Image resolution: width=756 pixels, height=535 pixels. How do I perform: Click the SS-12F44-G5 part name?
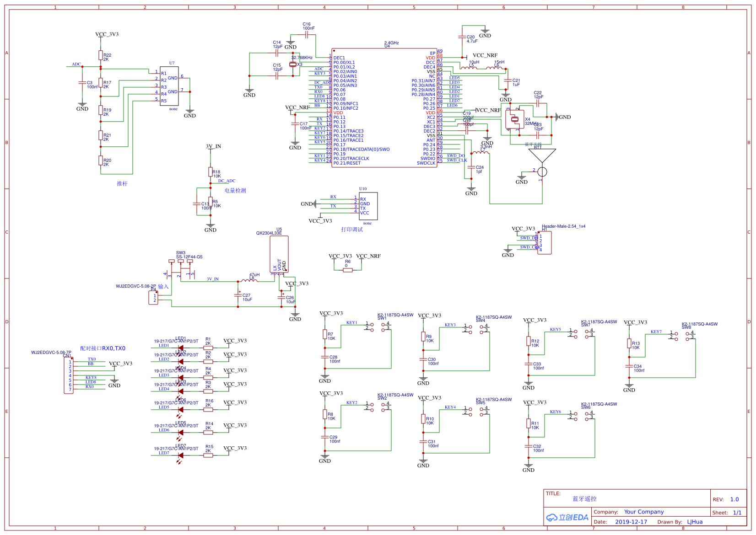[x=189, y=257]
